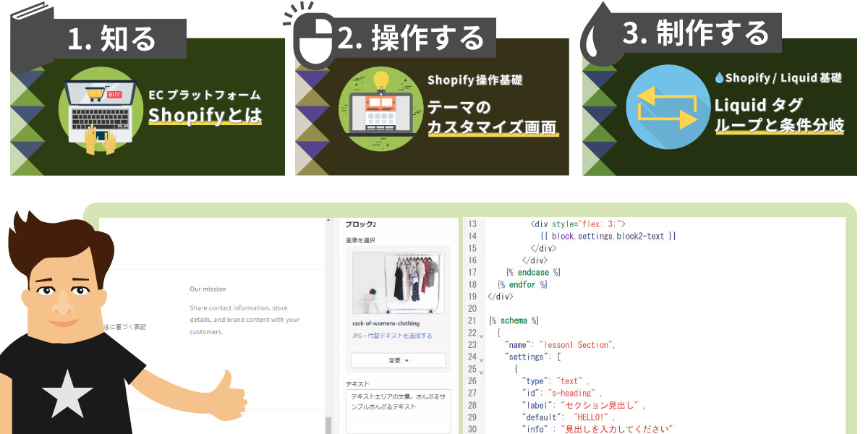Image resolution: width=868 pixels, height=434 pixels.
Task: Click the 画像を選択 label
Action: click(360, 240)
